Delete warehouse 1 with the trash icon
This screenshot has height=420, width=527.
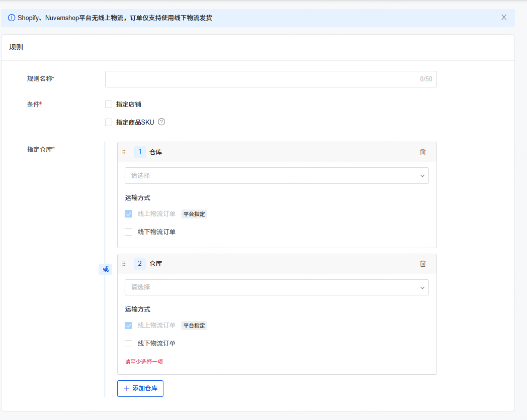[423, 152]
